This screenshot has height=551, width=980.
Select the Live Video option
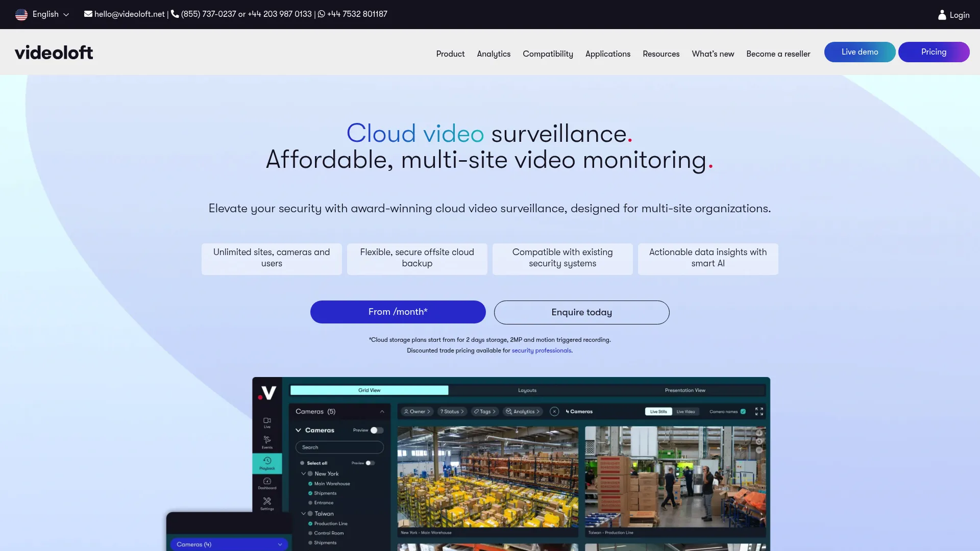click(x=685, y=412)
